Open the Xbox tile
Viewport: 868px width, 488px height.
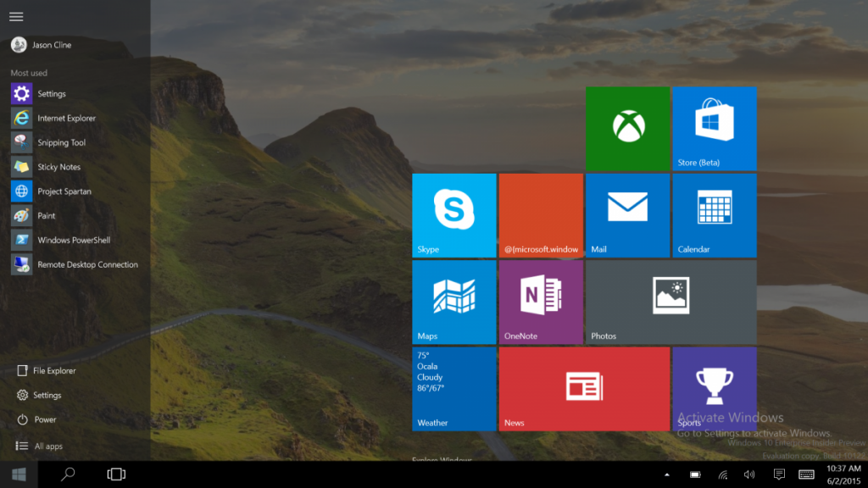(x=628, y=129)
